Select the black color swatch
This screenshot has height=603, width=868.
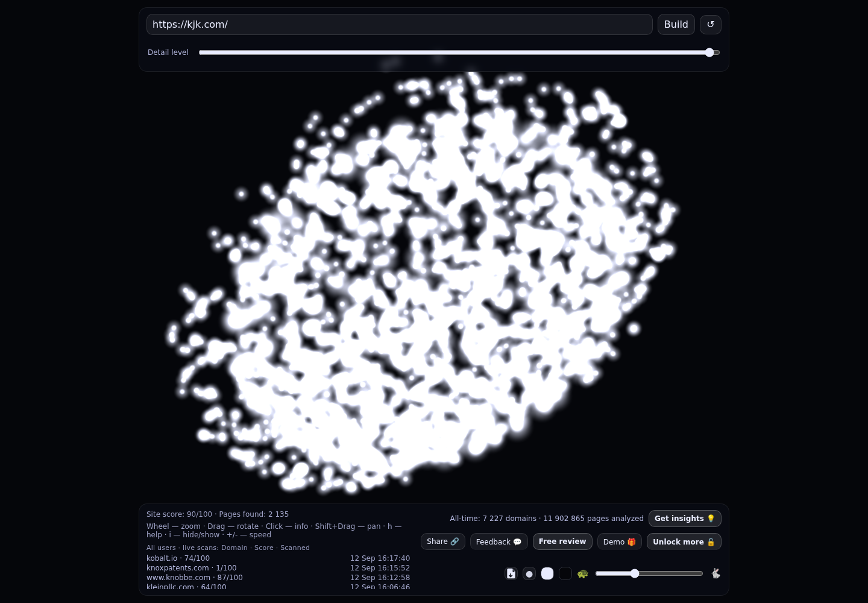565,573
